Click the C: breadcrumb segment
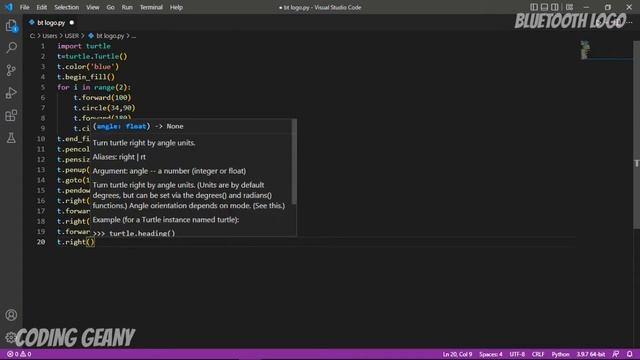The height and width of the screenshot is (360, 640). tap(32, 36)
